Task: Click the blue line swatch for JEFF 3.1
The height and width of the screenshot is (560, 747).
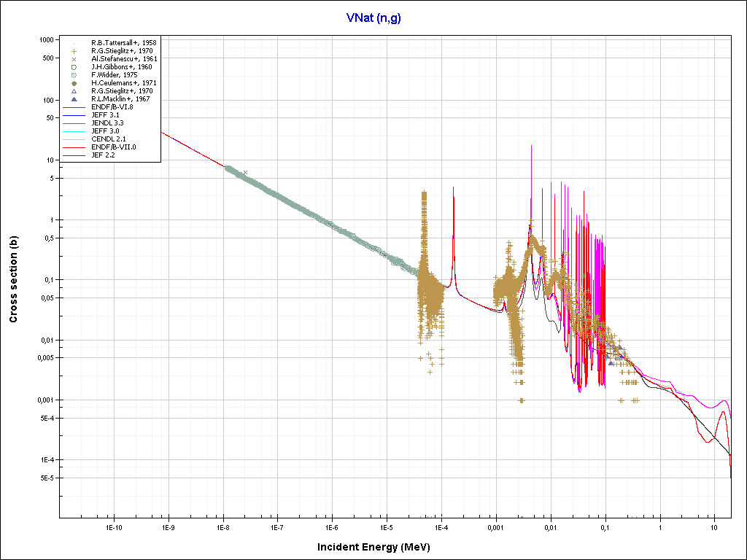Action: pyautogui.click(x=74, y=115)
